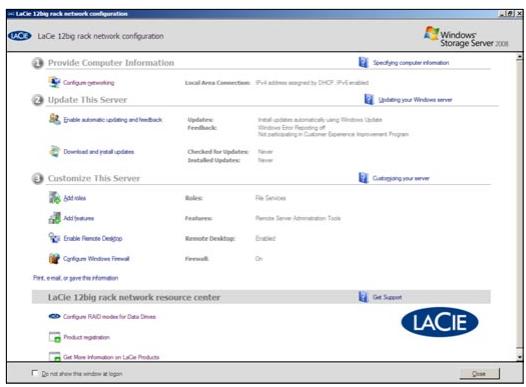Click the Enable Remote Desktop icon
Viewport: 526px width, 387px height.
click(x=54, y=238)
